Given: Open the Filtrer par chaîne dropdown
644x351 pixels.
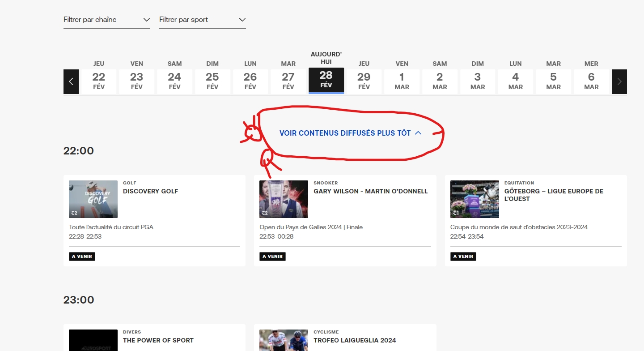Looking at the screenshot, I should point(107,20).
